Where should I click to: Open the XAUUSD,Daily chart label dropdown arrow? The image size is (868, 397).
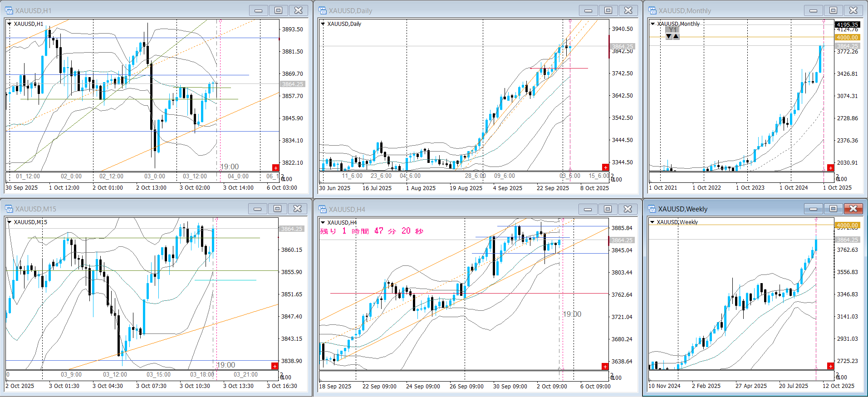[323, 24]
